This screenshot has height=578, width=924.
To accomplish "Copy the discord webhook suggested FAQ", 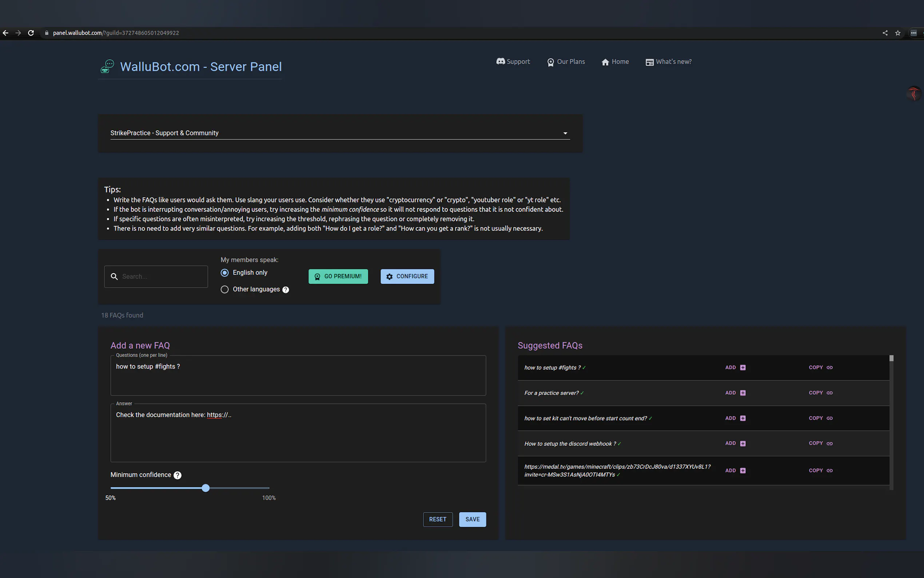I will [820, 443].
